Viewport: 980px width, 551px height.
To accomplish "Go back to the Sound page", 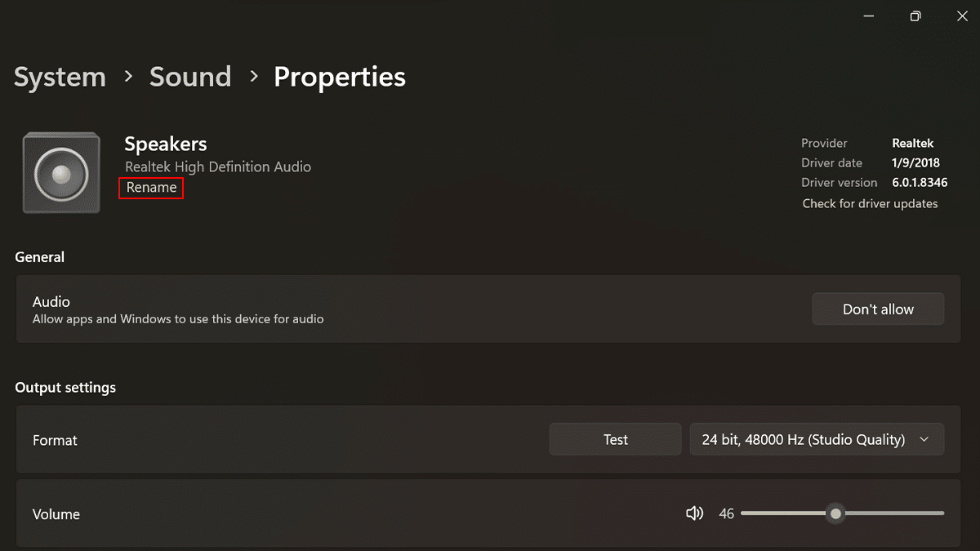I will click(190, 77).
